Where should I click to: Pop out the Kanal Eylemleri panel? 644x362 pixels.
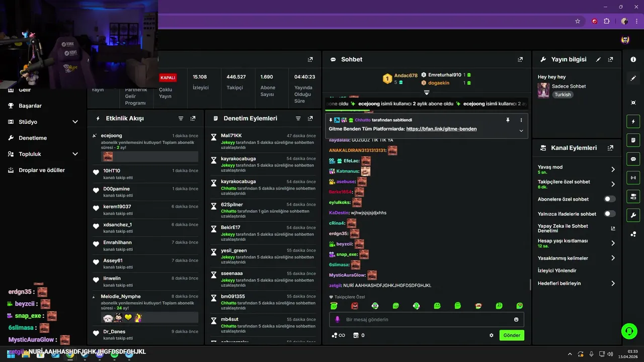pos(610,148)
